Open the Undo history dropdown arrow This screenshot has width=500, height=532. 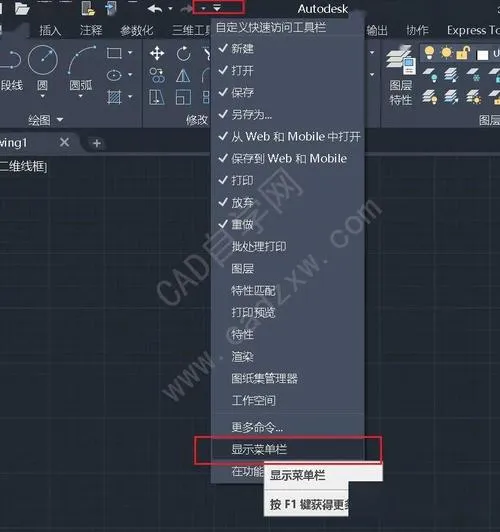(171, 9)
